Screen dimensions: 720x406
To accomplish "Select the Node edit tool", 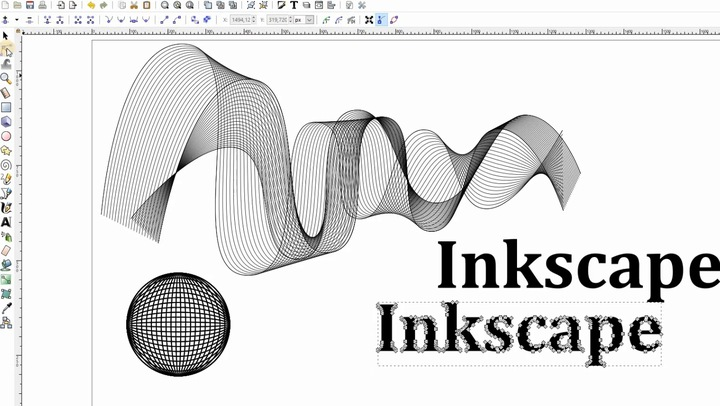I will 6,50.
